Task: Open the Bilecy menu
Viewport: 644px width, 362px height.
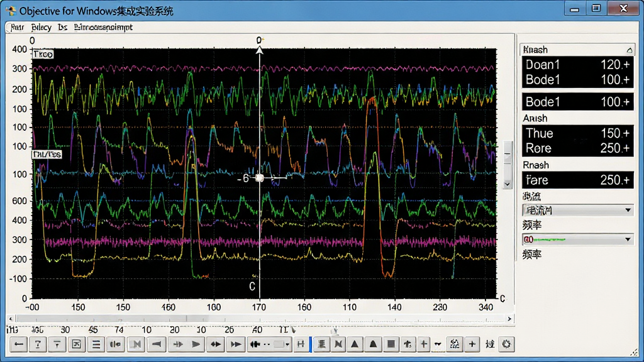Action: [41, 28]
